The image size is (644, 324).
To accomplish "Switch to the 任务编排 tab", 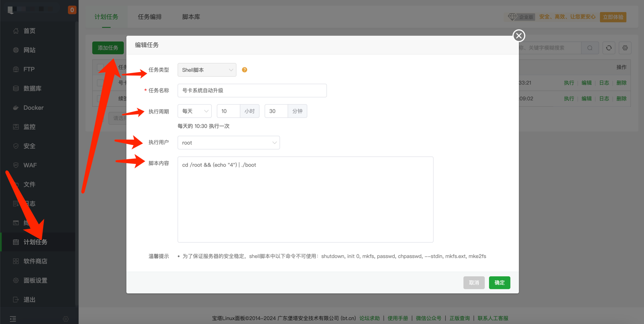I will tap(150, 17).
